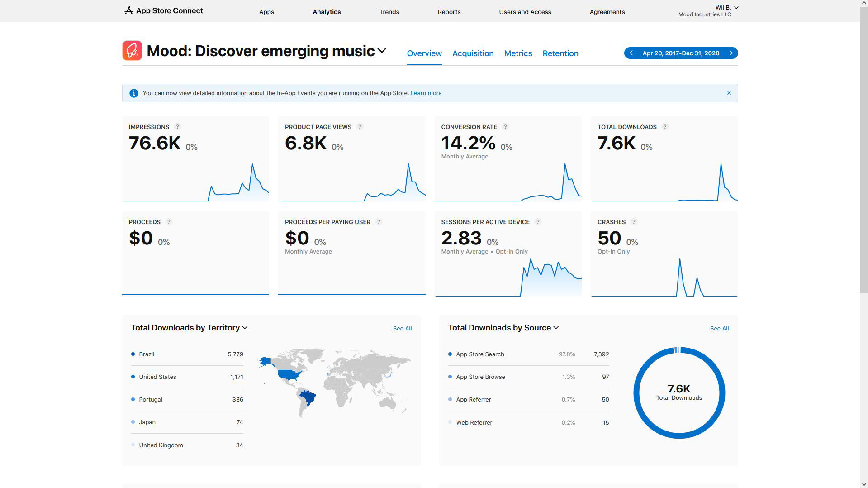Open the Agreements menu item
Screen dimensions: 868x488
click(x=607, y=12)
